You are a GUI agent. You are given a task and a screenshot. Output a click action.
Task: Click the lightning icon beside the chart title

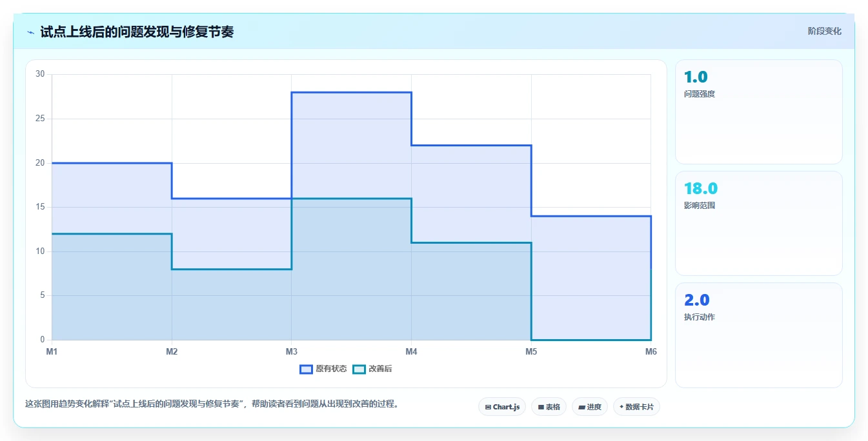(x=31, y=32)
